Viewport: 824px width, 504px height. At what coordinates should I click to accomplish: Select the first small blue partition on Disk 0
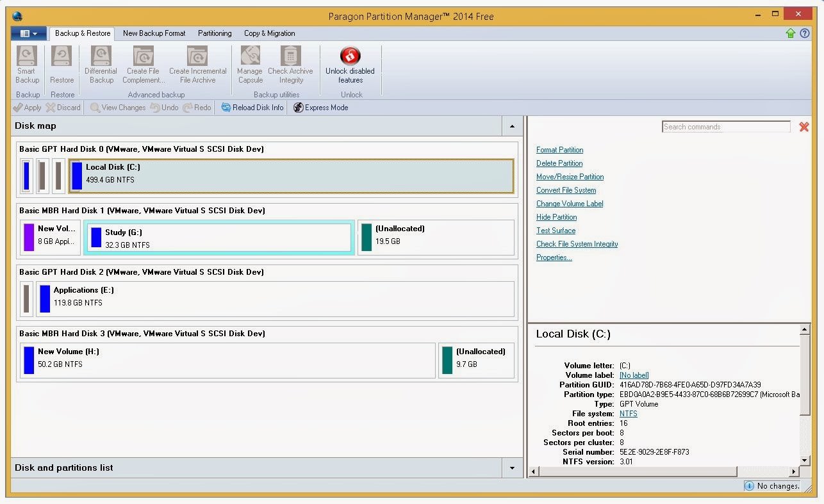click(26, 176)
